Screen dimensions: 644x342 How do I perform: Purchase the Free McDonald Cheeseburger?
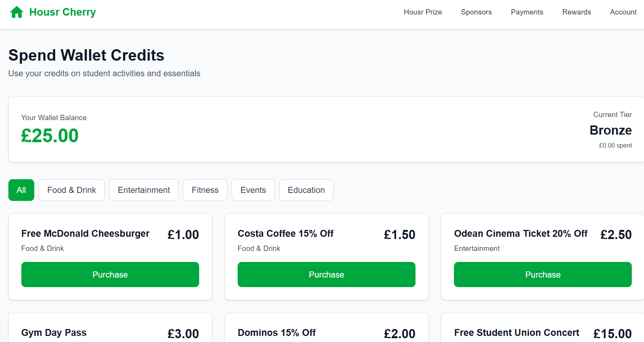pyautogui.click(x=110, y=275)
